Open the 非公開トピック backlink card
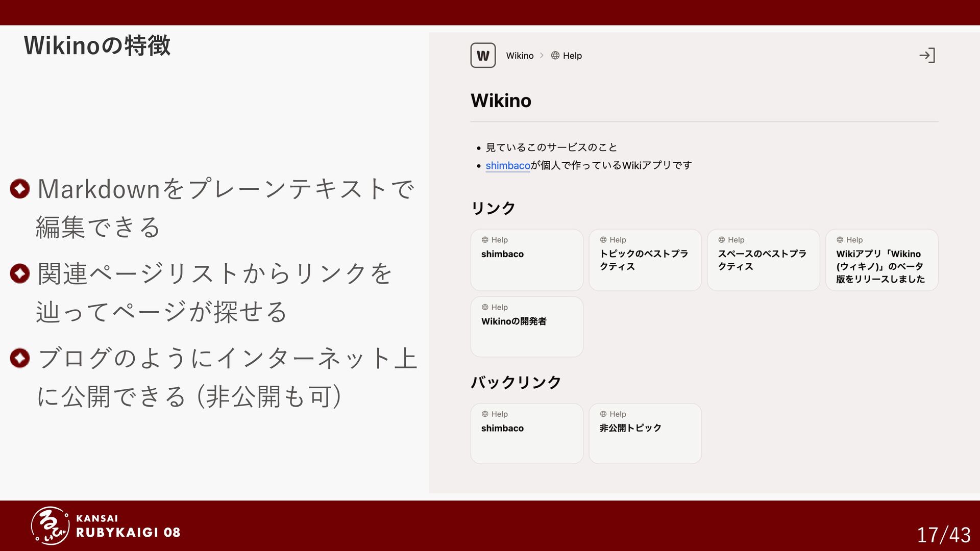The height and width of the screenshot is (551, 980). point(645,433)
